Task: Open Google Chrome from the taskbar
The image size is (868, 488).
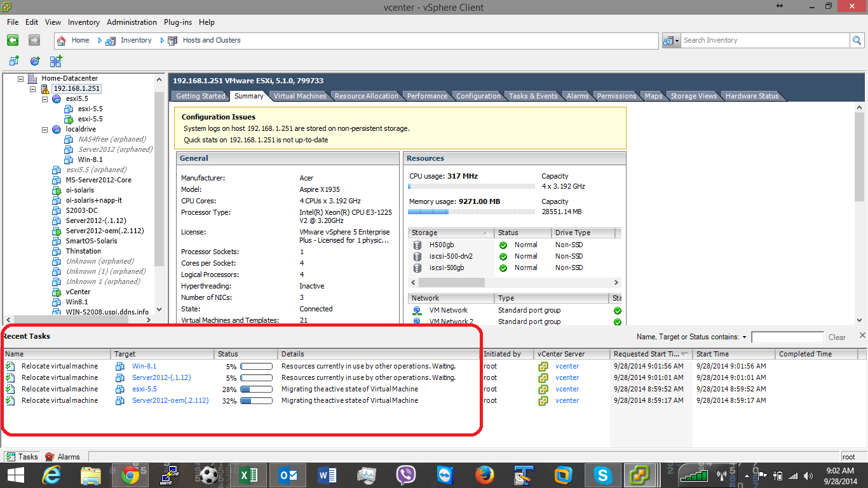Action: point(130,475)
